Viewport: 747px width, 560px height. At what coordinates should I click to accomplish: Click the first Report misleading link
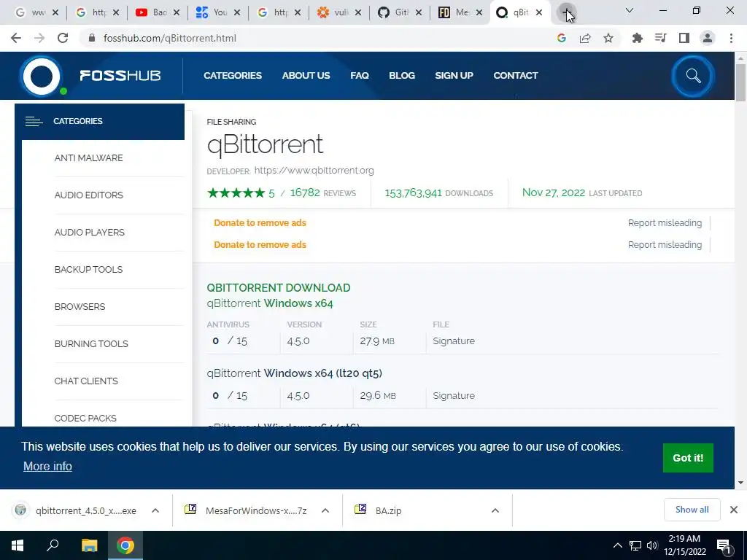coord(665,223)
